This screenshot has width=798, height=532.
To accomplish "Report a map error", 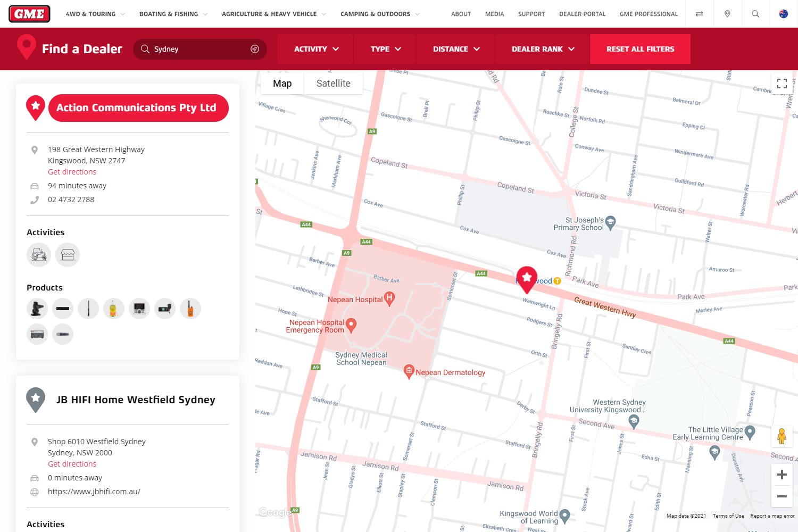I will click(x=772, y=516).
